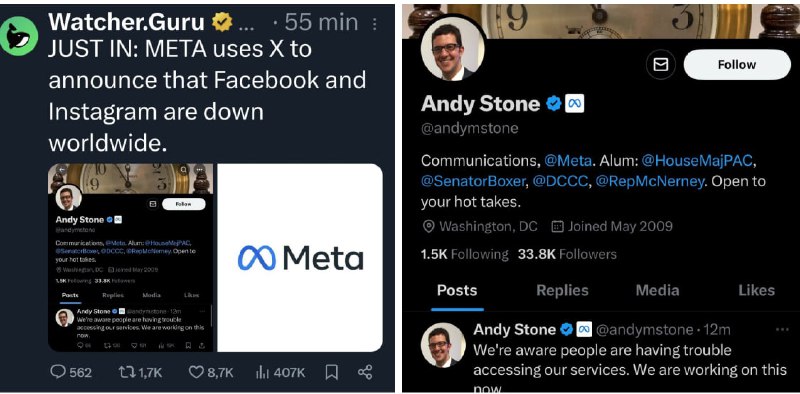Repost the Watcher.Guru tweet
800x394 pixels.
(139, 373)
